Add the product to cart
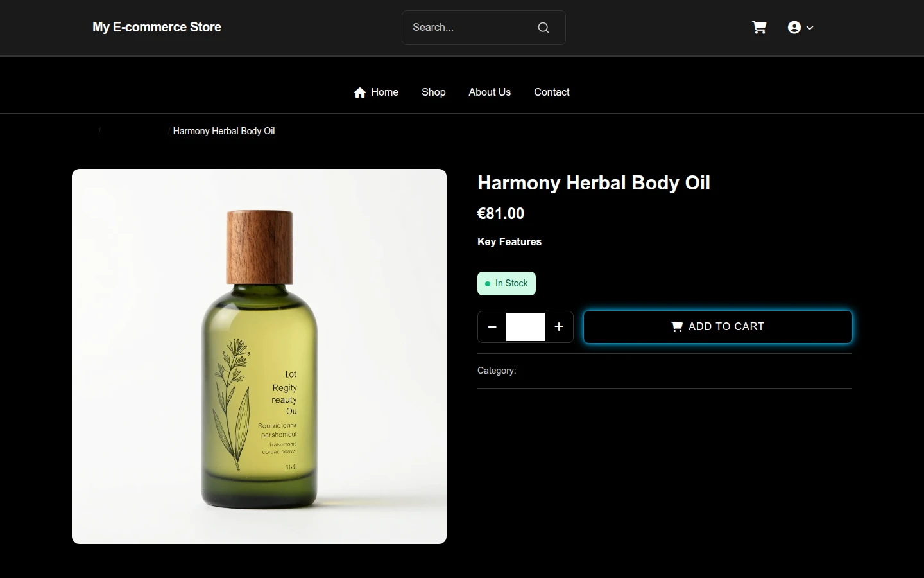 pyautogui.click(x=718, y=327)
